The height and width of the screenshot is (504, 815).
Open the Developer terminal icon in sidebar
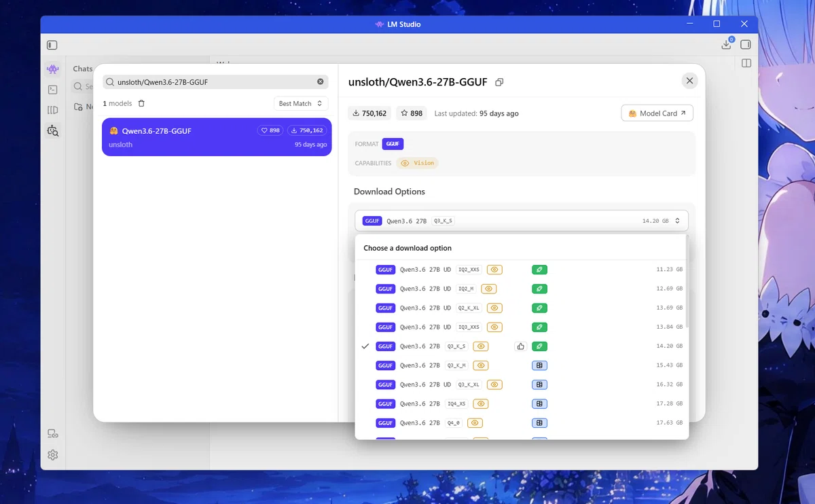pos(52,89)
